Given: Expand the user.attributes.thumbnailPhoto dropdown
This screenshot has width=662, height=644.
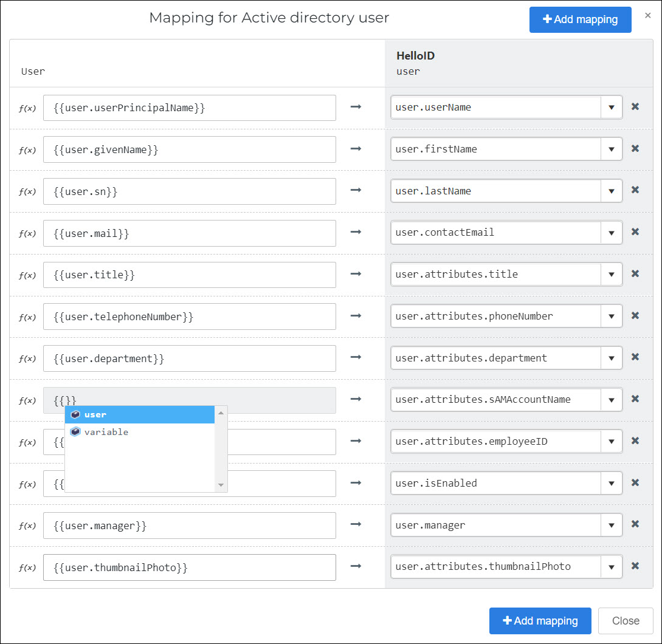Looking at the screenshot, I should pyautogui.click(x=612, y=567).
